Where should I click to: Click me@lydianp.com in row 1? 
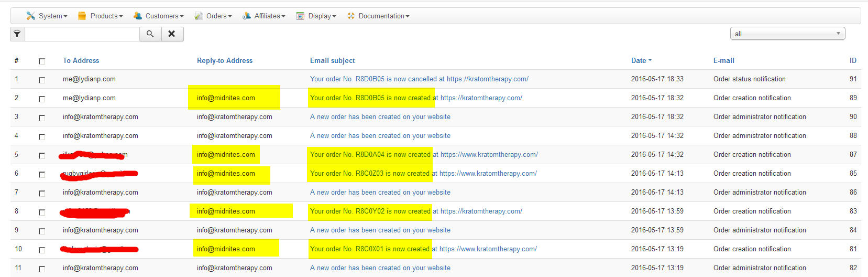89,79
